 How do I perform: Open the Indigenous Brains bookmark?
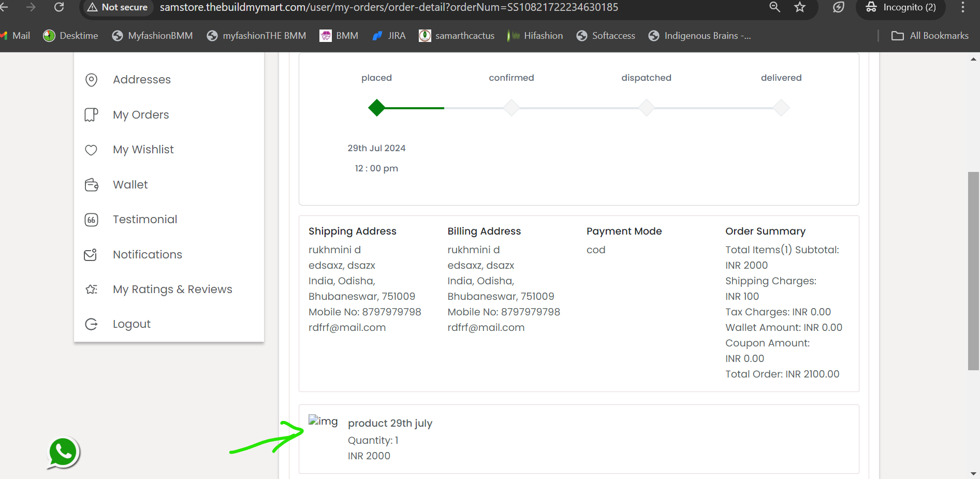[x=700, y=36]
